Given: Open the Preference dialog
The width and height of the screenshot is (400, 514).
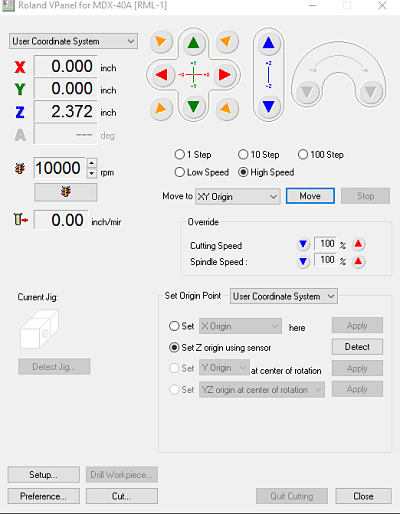Looking at the screenshot, I should [44, 496].
